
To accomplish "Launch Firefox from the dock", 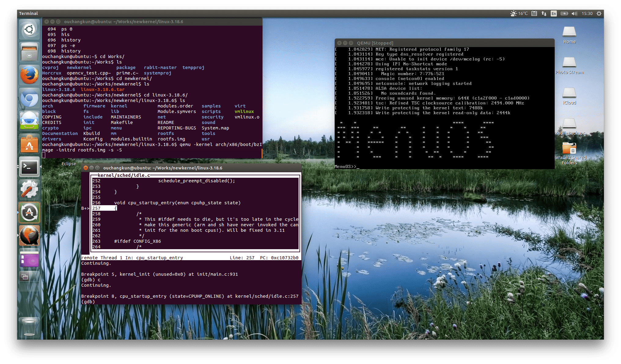I will [x=29, y=75].
